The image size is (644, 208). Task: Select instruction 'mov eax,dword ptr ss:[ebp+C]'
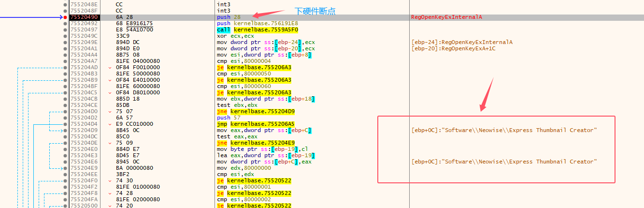[x=264, y=130]
